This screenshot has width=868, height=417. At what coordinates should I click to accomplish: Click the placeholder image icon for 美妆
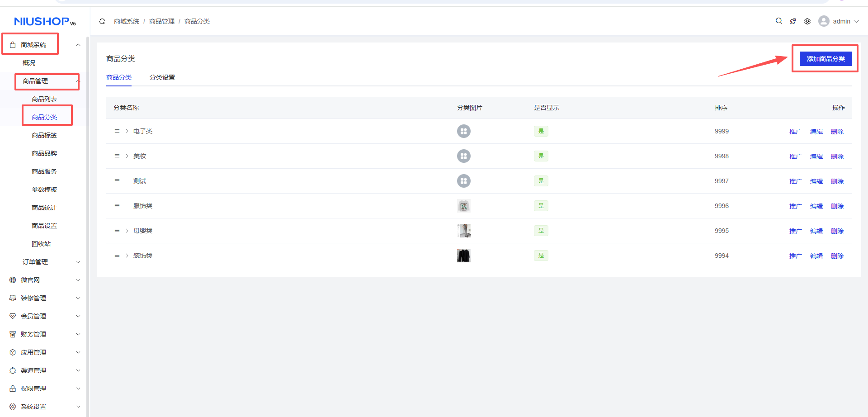pos(464,156)
